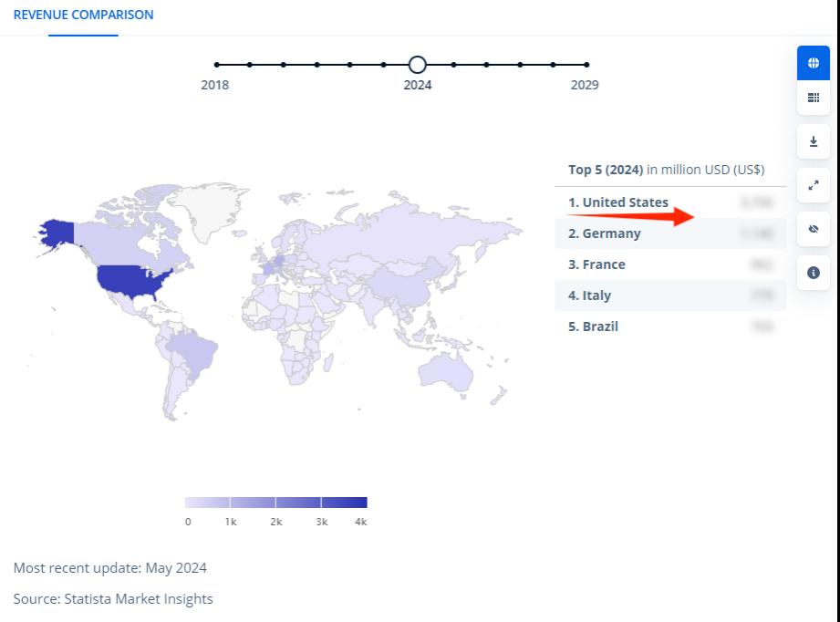Image resolution: width=840 pixels, height=622 pixels.
Task: Toggle the hide-values crossed eye icon
Action: 814,229
